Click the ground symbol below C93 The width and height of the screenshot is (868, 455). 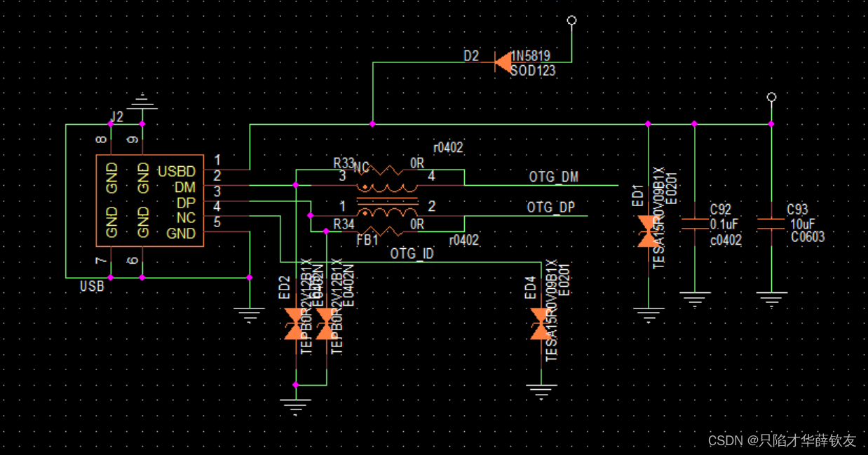[x=771, y=299]
